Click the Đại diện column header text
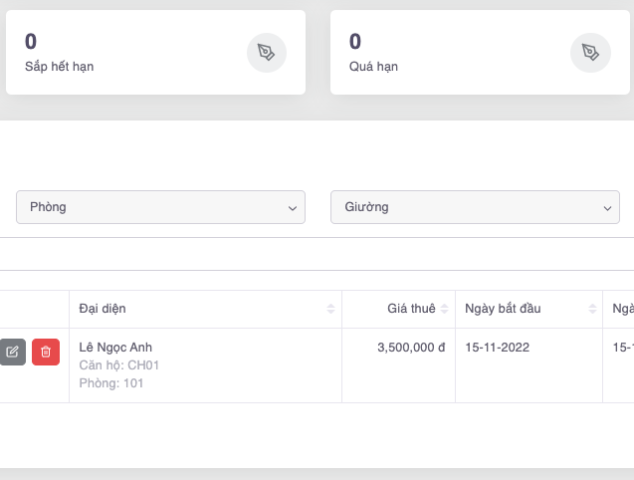Image resolution: width=634 pixels, height=480 pixels. click(102, 309)
